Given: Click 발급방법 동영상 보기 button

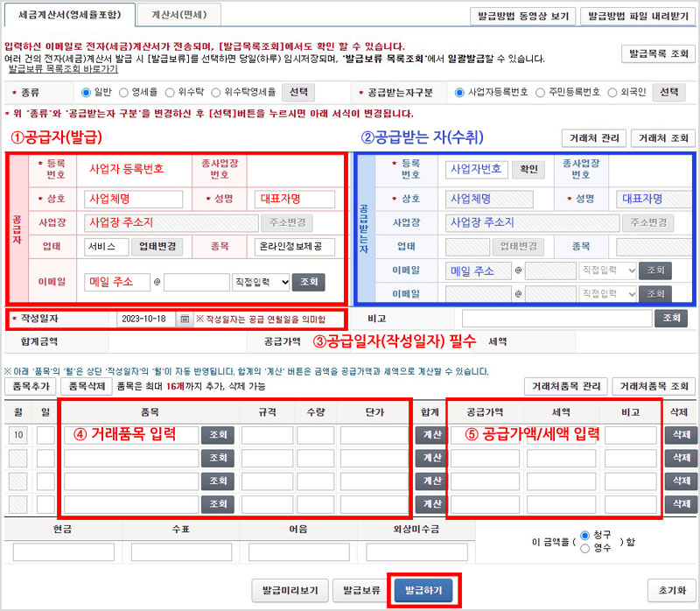Looking at the screenshot, I should (522, 17).
